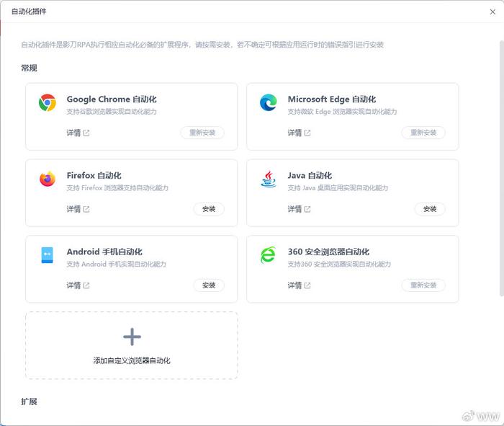Click description 支持 Firefox 浏览器支持自动化能力
This screenshot has width=504, height=426.
(x=117, y=188)
